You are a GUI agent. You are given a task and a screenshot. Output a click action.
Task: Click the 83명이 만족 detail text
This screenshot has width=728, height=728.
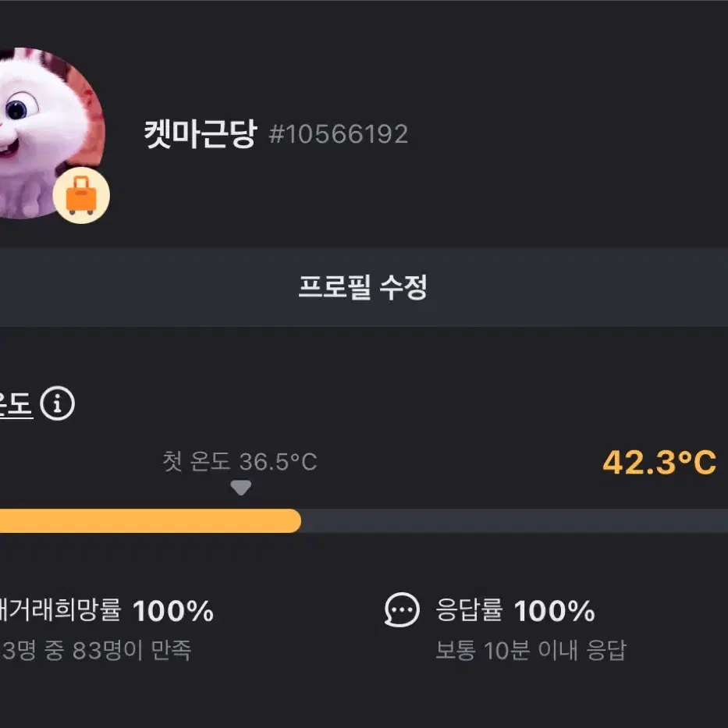click(x=132, y=650)
